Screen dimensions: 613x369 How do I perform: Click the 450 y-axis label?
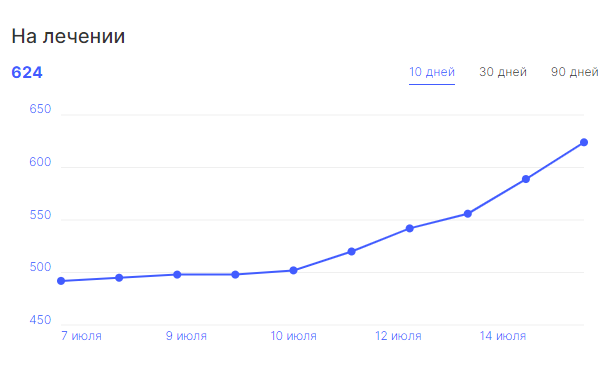(x=40, y=320)
